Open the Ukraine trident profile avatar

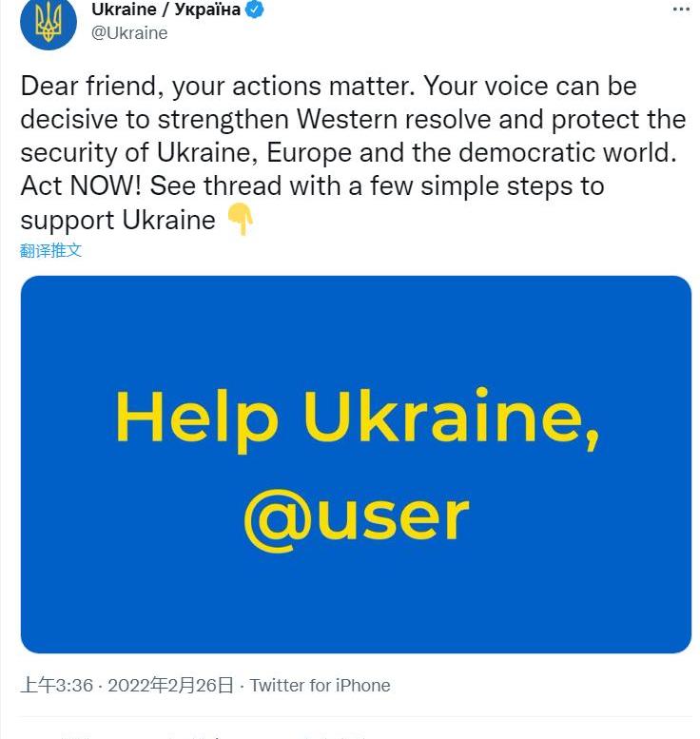(x=49, y=22)
